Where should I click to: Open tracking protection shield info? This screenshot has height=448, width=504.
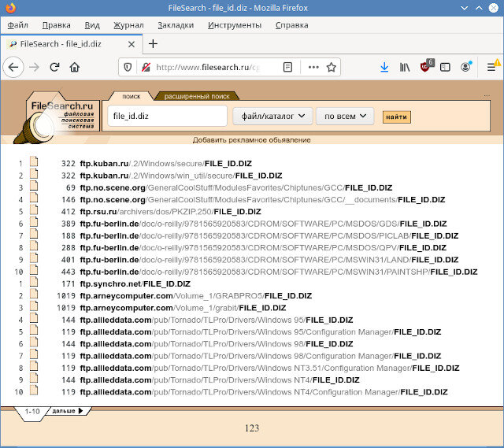coord(128,67)
